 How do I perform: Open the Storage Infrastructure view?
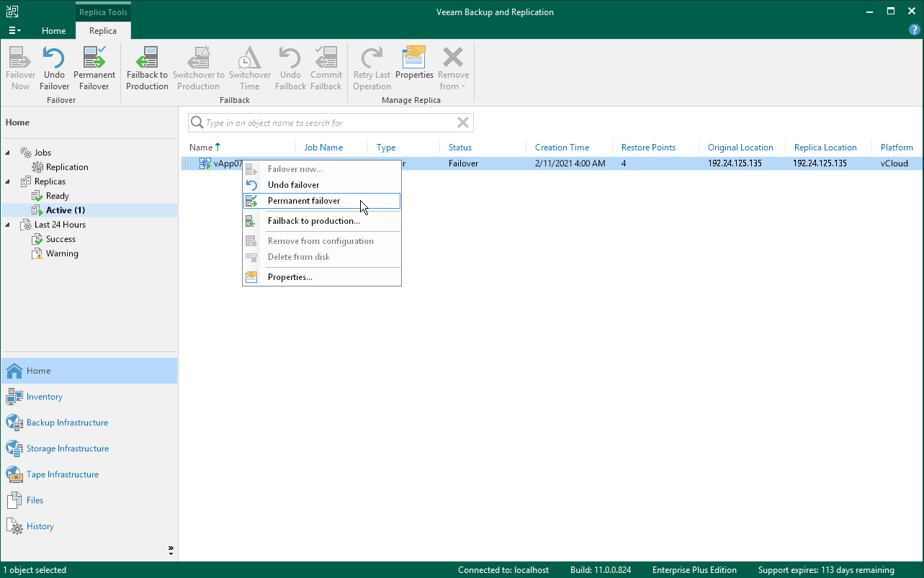[89, 448]
